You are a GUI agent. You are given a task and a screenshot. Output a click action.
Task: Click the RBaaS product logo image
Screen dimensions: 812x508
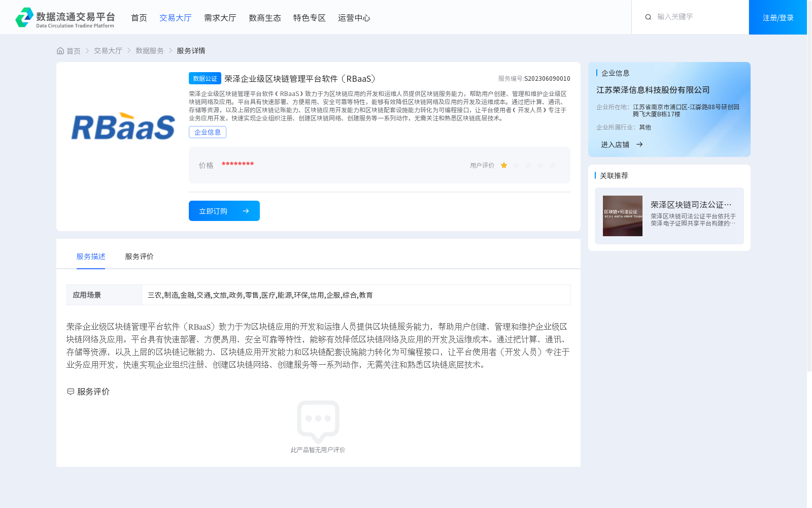123,126
